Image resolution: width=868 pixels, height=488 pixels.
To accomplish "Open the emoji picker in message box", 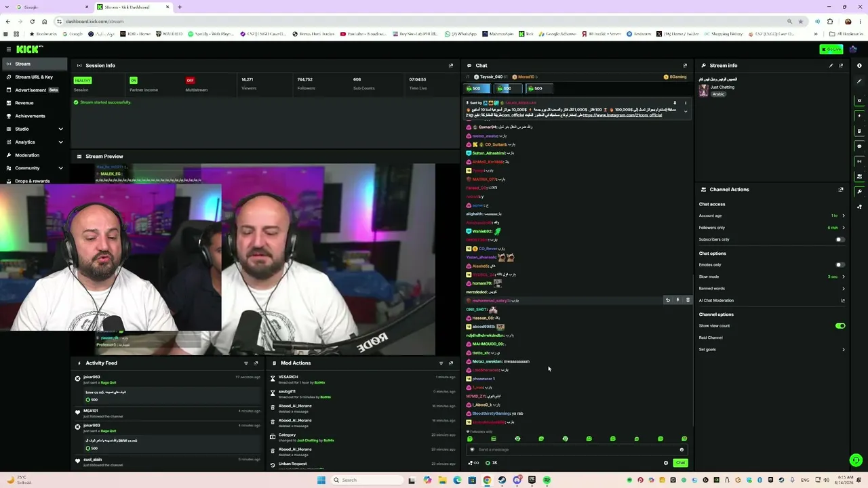I will pyautogui.click(x=682, y=449).
